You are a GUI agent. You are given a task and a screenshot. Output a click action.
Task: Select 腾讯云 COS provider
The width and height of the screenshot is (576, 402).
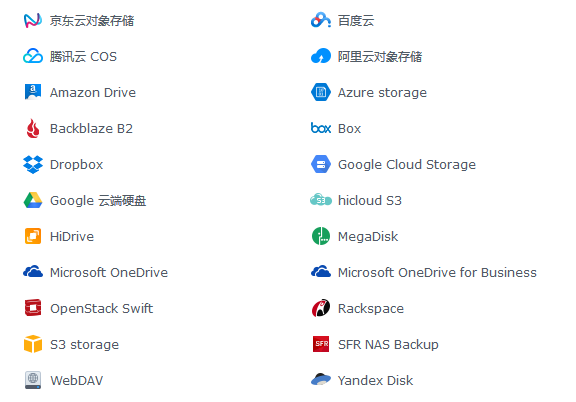click(x=70, y=57)
